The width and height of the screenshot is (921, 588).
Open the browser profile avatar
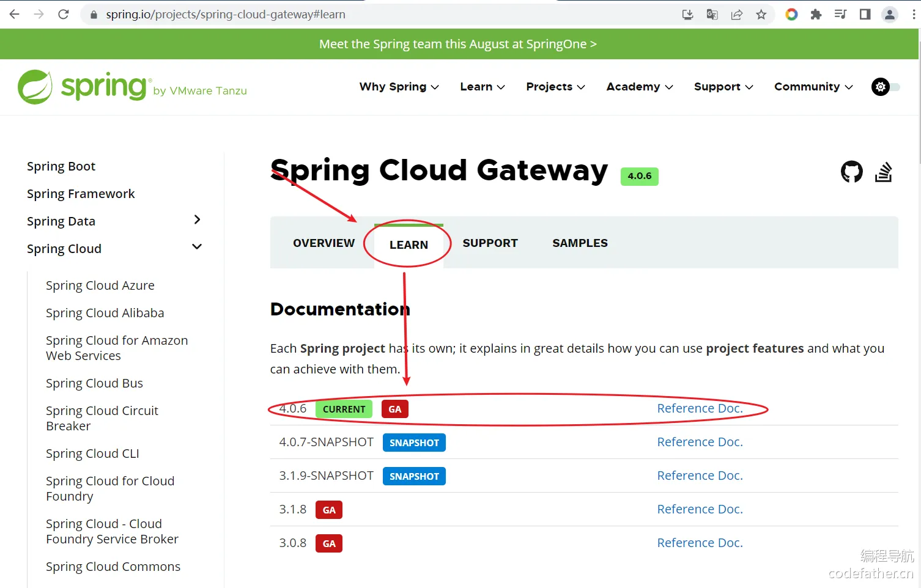tap(890, 15)
